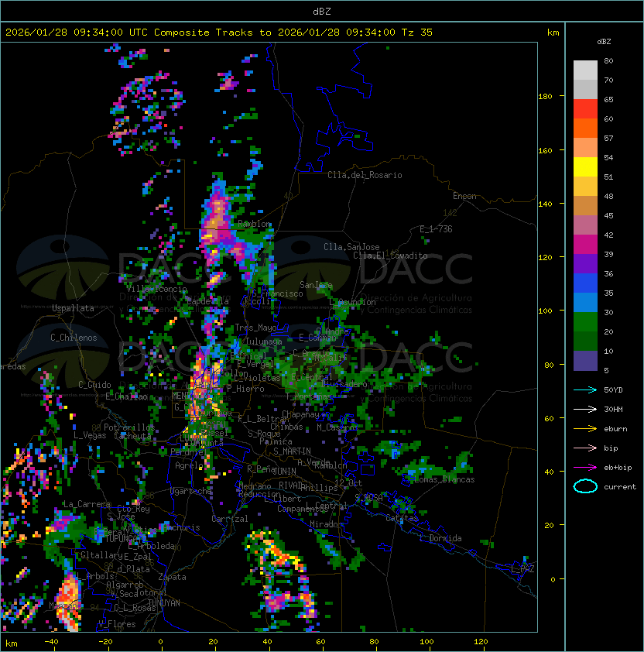644x652 pixels.
Task: Click the -20 tick on x-axis
Action: click(x=105, y=642)
